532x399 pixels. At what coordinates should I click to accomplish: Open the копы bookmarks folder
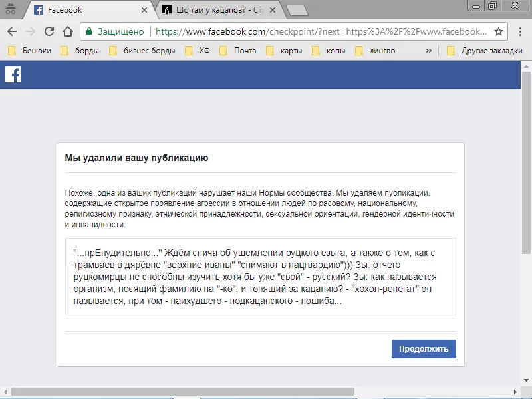pos(329,51)
